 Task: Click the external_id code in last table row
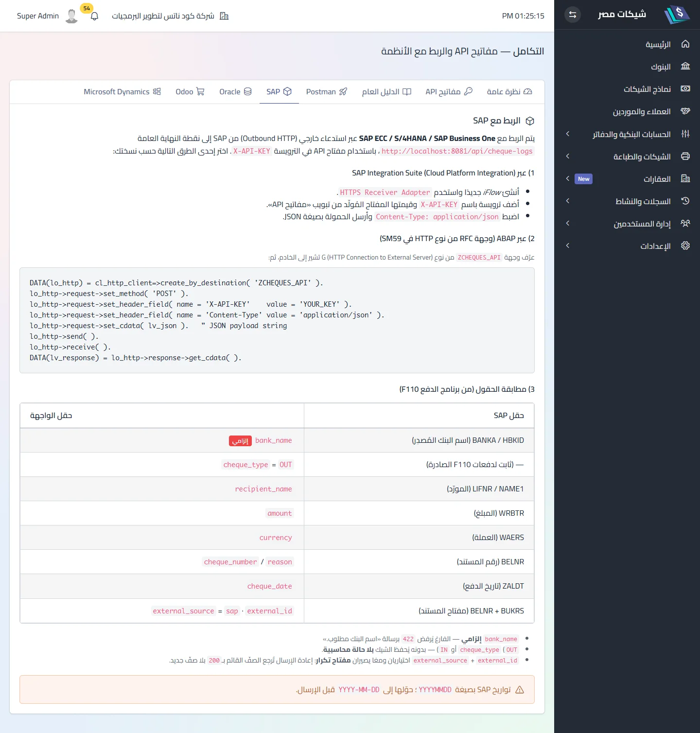270,611
